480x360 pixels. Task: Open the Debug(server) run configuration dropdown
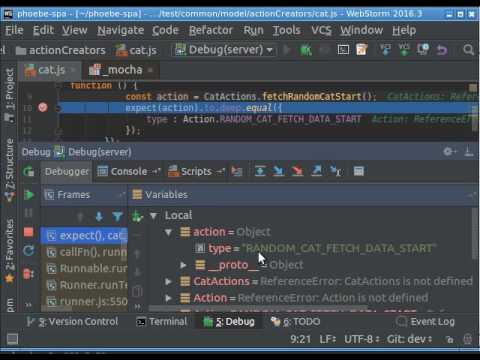click(225, 50)
